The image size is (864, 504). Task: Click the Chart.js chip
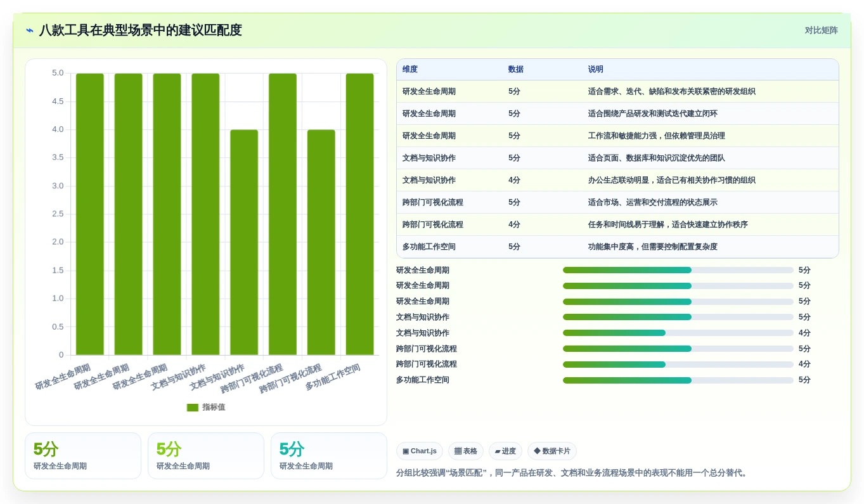click(x=420, y=451)
